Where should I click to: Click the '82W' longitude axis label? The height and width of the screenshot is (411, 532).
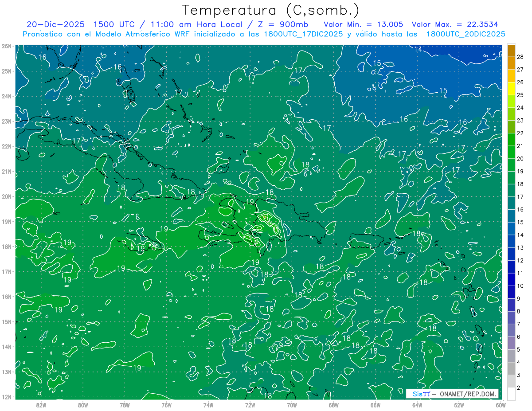point(41,405)
